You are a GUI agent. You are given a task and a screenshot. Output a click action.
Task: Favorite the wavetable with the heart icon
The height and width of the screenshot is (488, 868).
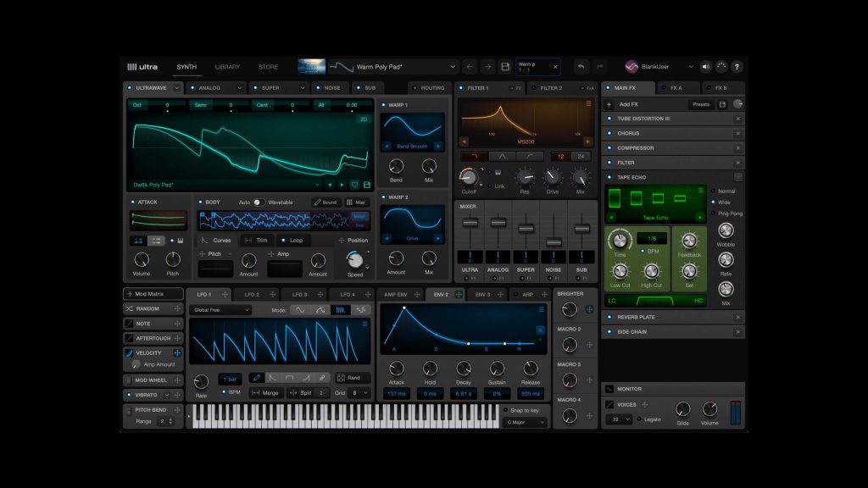pos(354,184)
